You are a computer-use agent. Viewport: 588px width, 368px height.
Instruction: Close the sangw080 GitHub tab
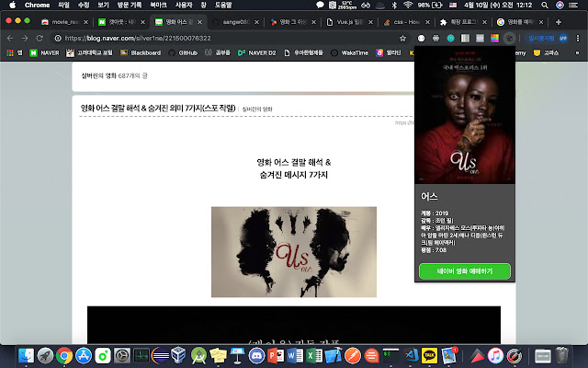coord(256,22)
